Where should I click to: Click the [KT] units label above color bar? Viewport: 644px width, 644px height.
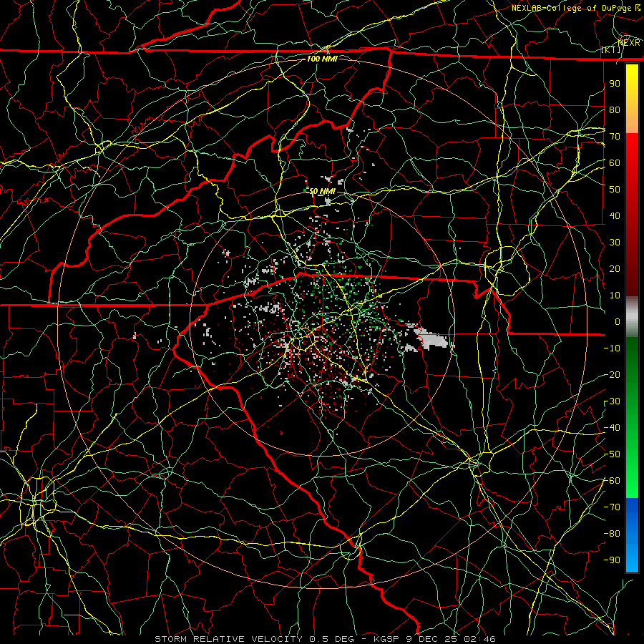[611, 49]
